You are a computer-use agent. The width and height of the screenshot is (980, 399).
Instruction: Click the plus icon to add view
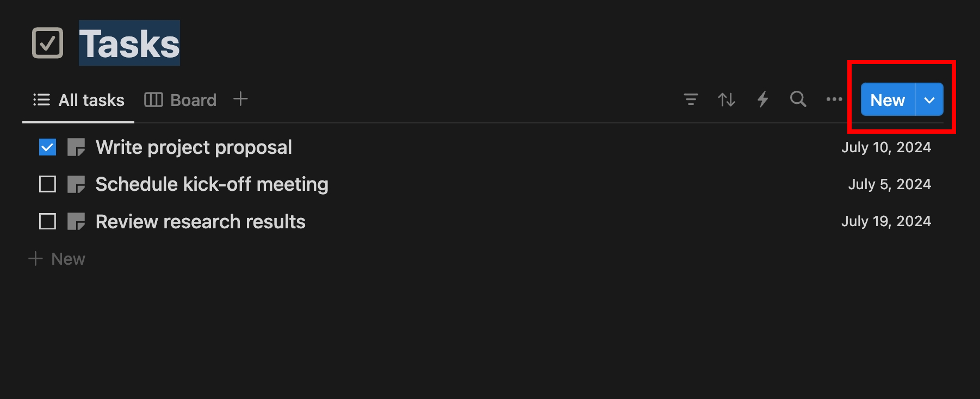(x=240, y=99)
